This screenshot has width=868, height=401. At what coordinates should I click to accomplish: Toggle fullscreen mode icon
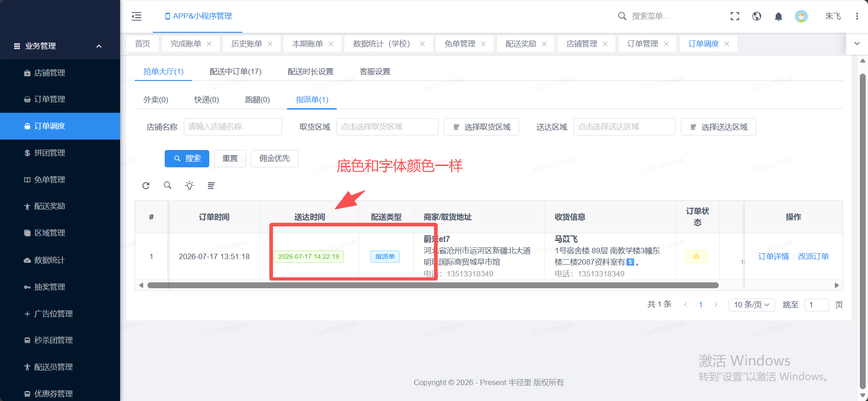(x=735, y=16)
